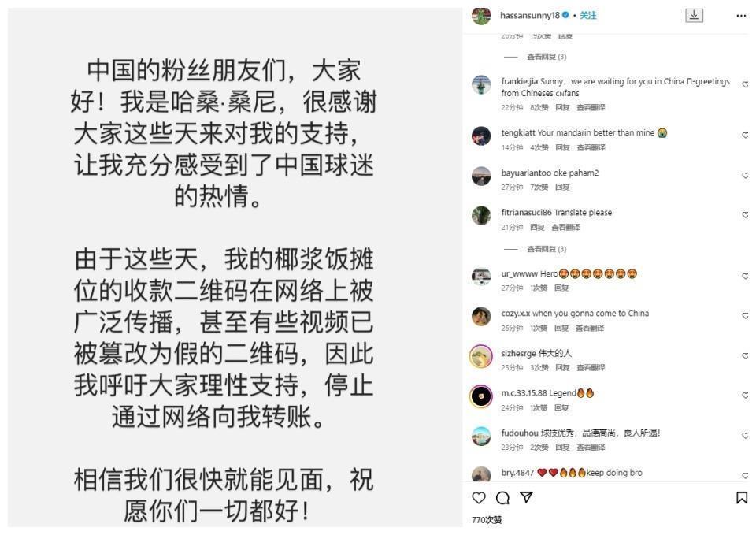Open cozy.x.x username profile
Screen dimensions: 756x535
(x=515, y=313)
